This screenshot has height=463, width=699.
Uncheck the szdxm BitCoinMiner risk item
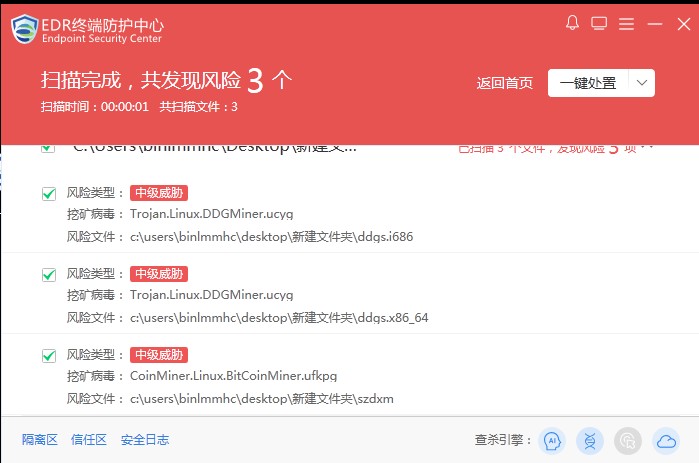click(x=49, y=356)
